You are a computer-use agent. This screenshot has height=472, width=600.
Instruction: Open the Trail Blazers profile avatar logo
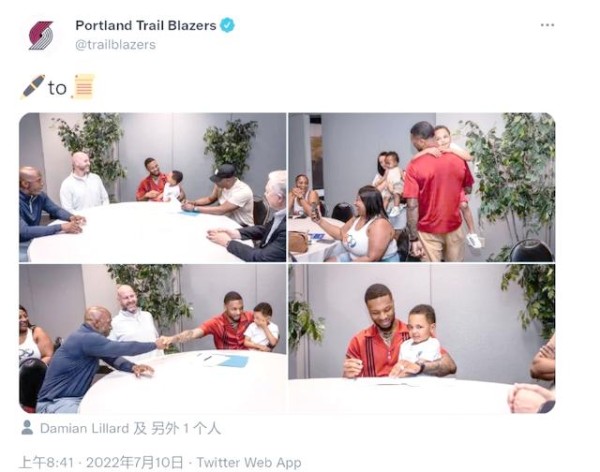(x=41, y=35)
